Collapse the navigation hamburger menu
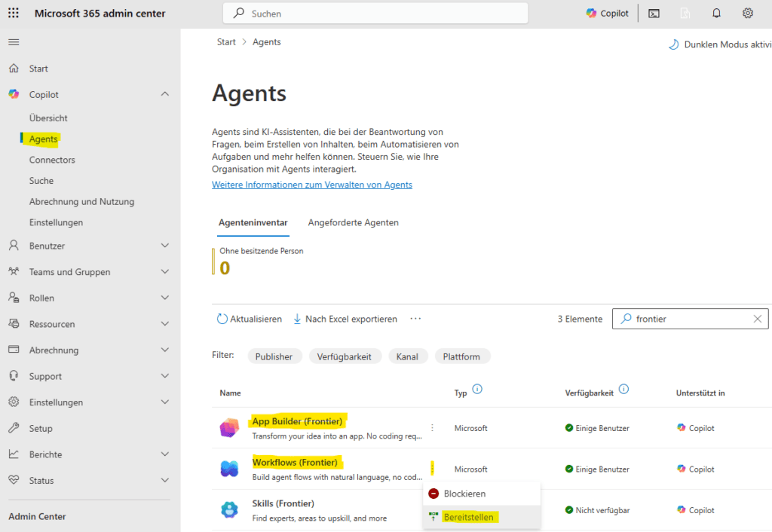 [14, 42]
